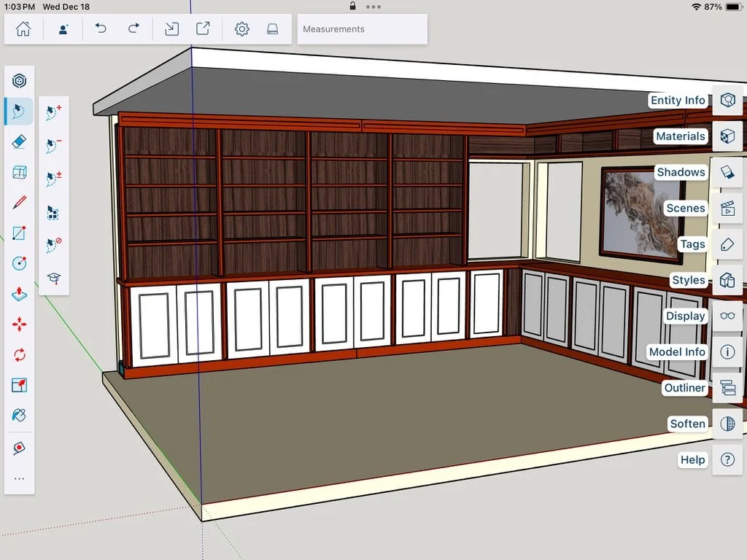Tap the Styles label
Image resolution: width=747 pixels, height=560 pixels.
point(689,280)
